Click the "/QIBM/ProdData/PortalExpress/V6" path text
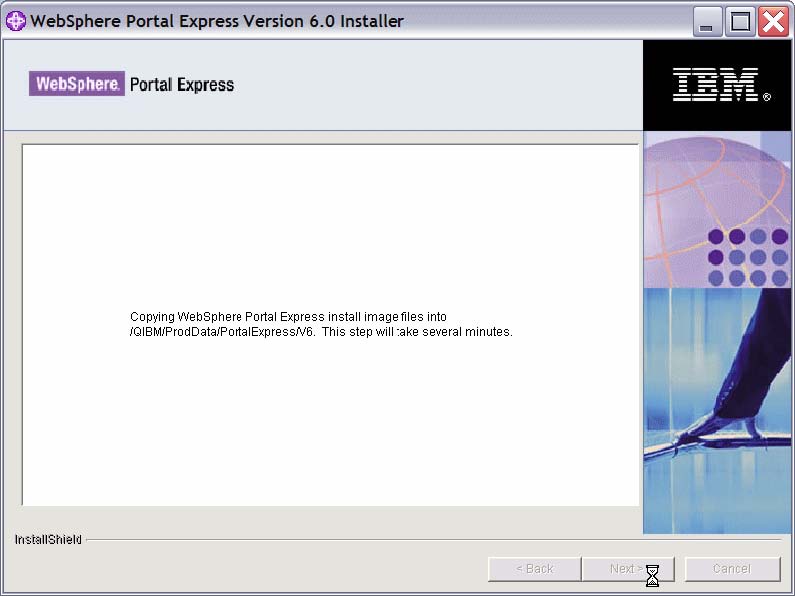The image size is (795, 596). click(x=222, y=332)
